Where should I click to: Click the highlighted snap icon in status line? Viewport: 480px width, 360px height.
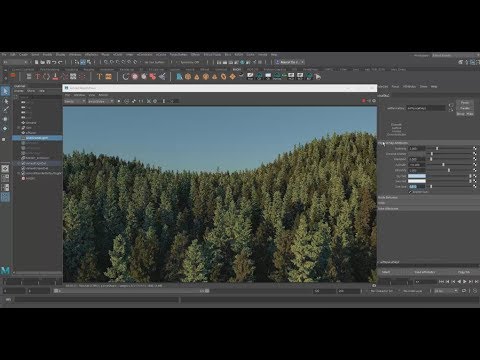tap(83, 62)
